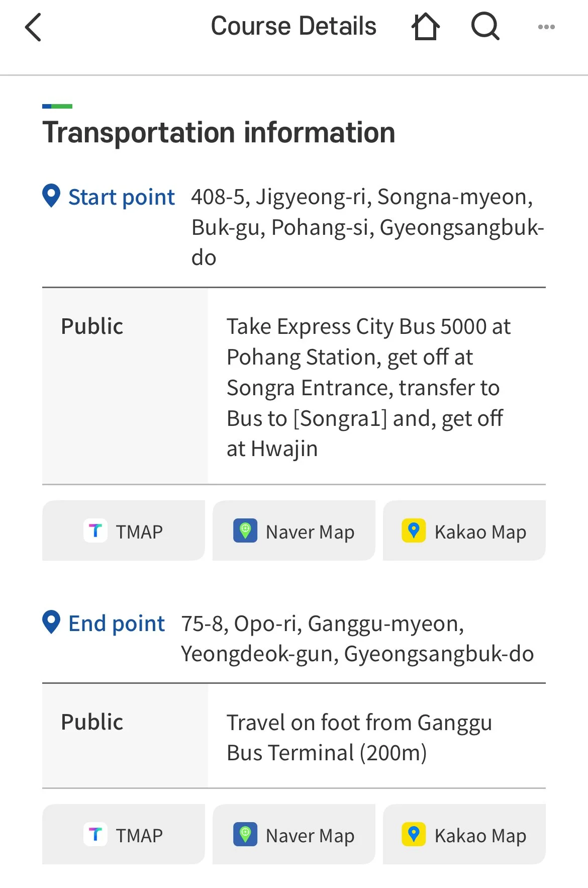Image resolution: width=588 pixels, height=888 pixels.
Task: Open Naver Map for the end point
Action: [294, 834]
